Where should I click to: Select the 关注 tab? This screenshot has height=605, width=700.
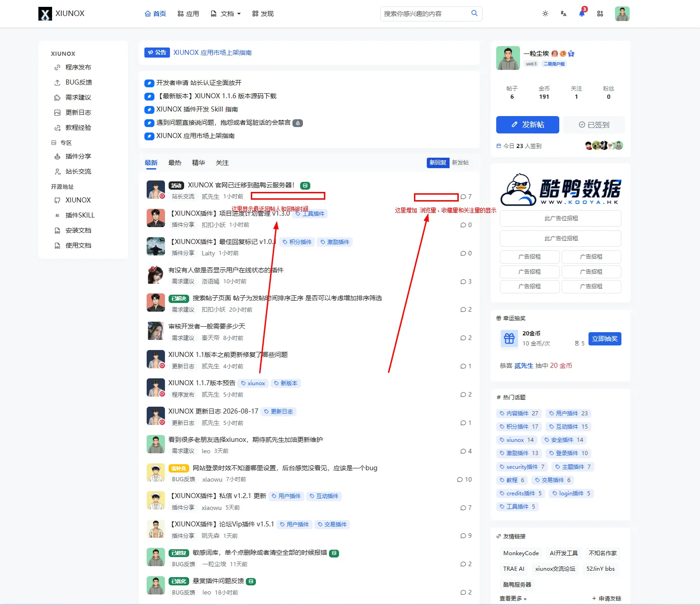coord(222,163)
